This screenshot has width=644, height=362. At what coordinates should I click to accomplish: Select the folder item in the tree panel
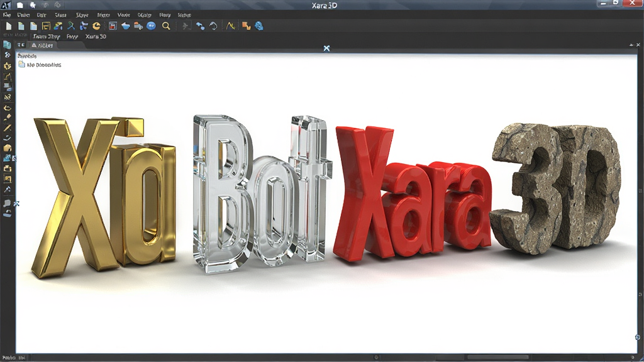(x=40, y=65)
